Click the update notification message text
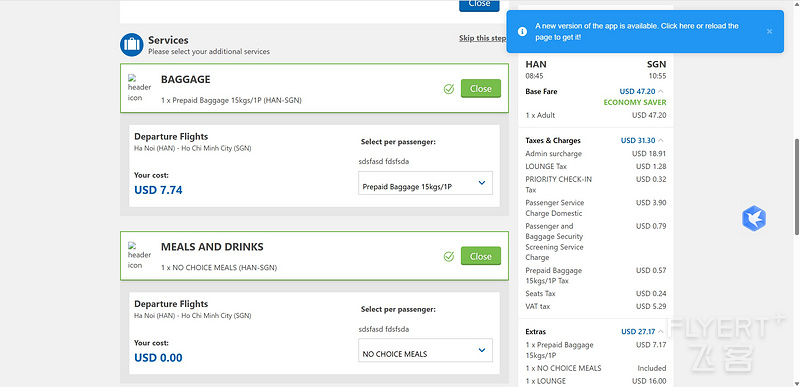800x387 pixels. coord(637,32)
